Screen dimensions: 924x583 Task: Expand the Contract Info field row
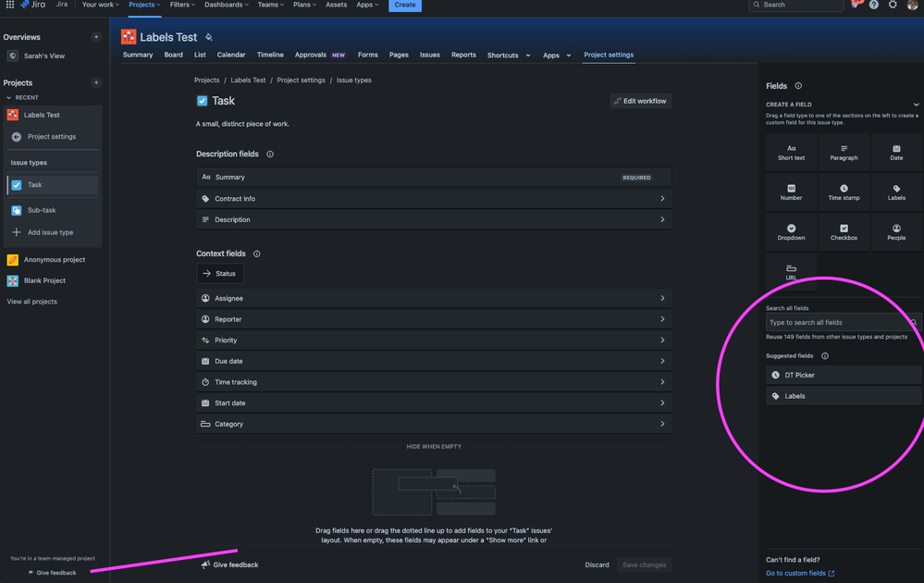click(x=434, y=199)
